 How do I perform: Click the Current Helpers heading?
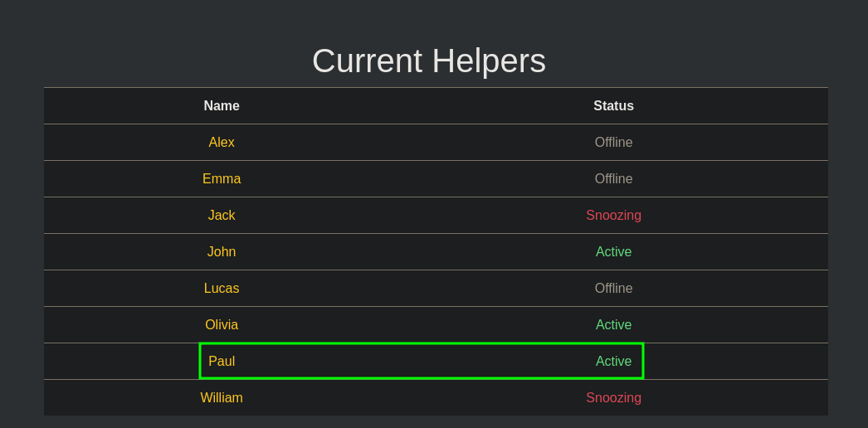tap(429, 61)
